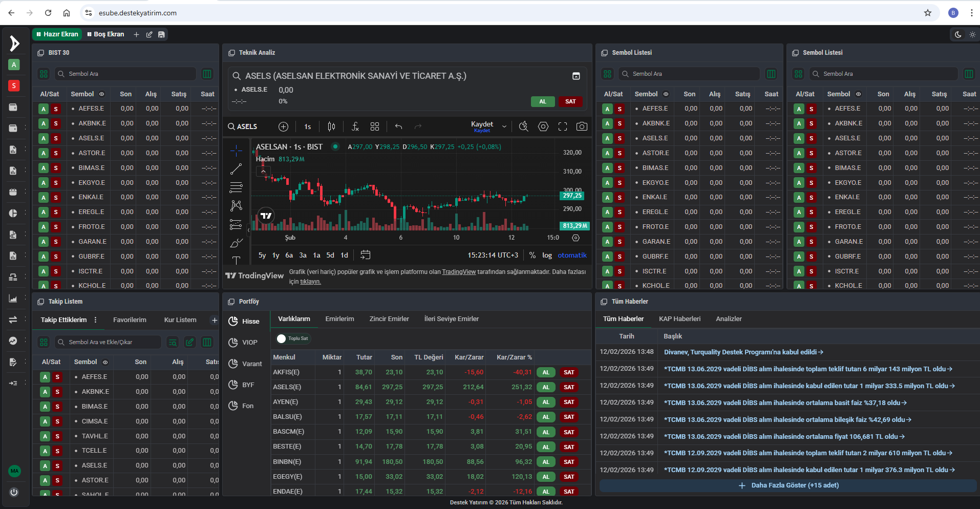Open chart fullscreen mode
980x509 pixels.
[x=563, y=126]
